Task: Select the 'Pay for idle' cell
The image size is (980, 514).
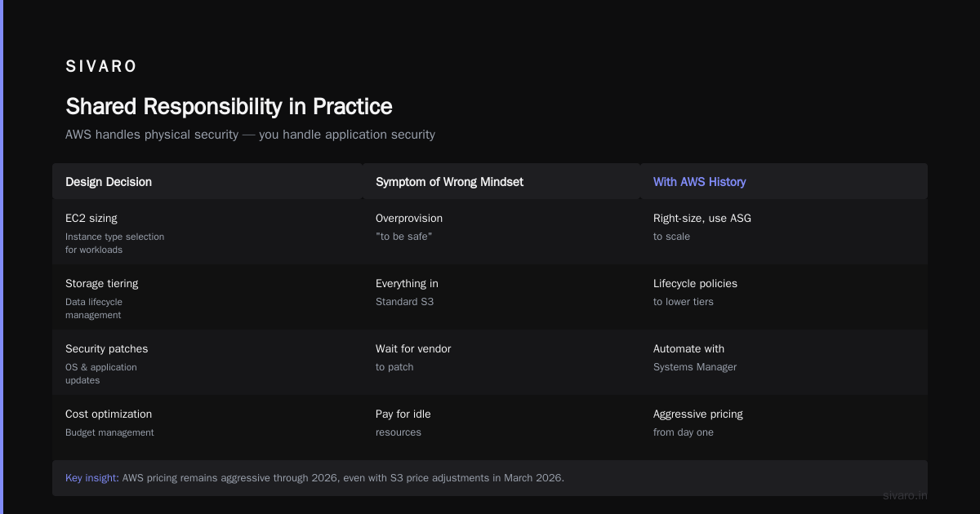Action: pyautogui.click(x=403, y=414)
